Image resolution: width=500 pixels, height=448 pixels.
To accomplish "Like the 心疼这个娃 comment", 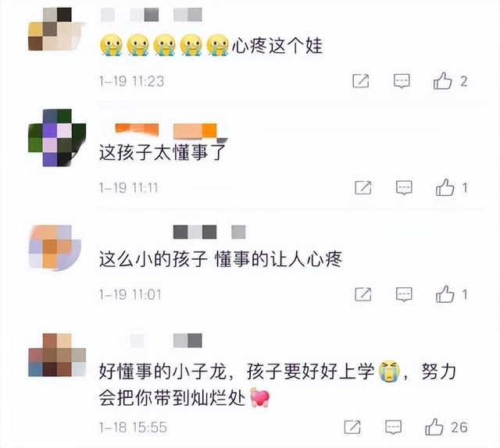I will click(442, 80).
